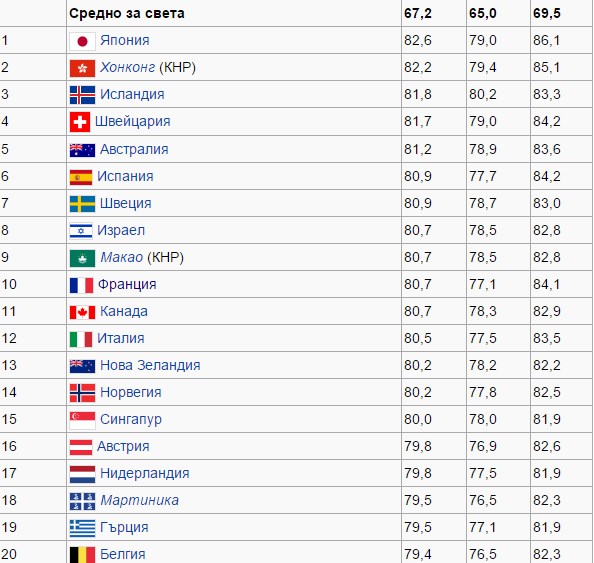Screen dimensions: 594x563
Task: Click the Martinique flag icon
Action: coord(82,501)
